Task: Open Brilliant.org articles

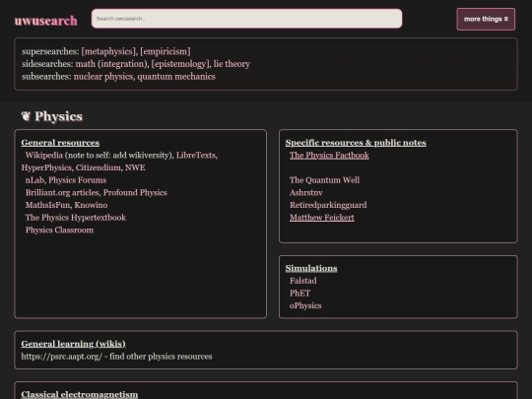Action: 62,192
